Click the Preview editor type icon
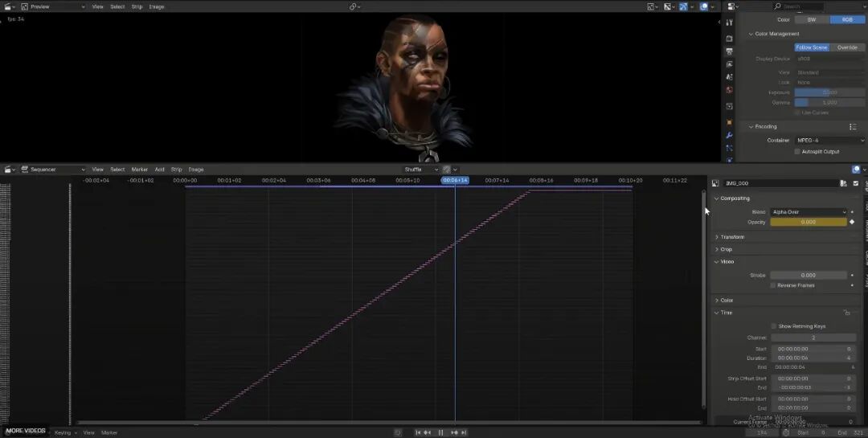The image size is (868, 438). pos(10,6)
